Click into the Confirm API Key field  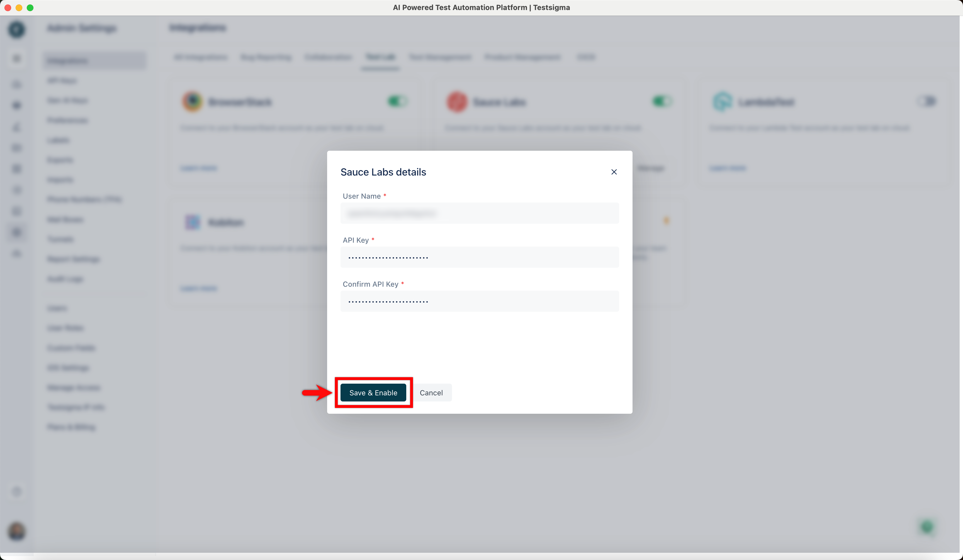pos(479,301)
